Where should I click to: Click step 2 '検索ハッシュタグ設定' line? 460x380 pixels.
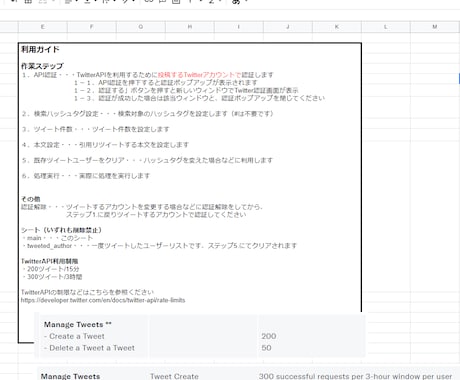(x=148, y=114)
